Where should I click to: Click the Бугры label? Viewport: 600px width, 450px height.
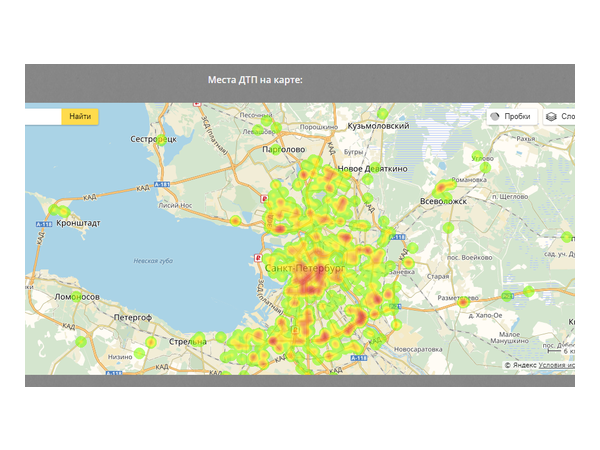353,152
